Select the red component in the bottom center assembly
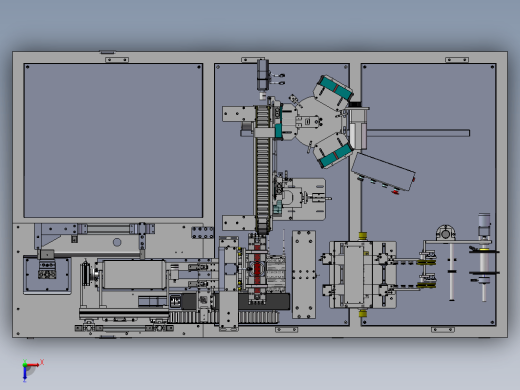Viewport: 520px width, 390px height. [257, 269]
